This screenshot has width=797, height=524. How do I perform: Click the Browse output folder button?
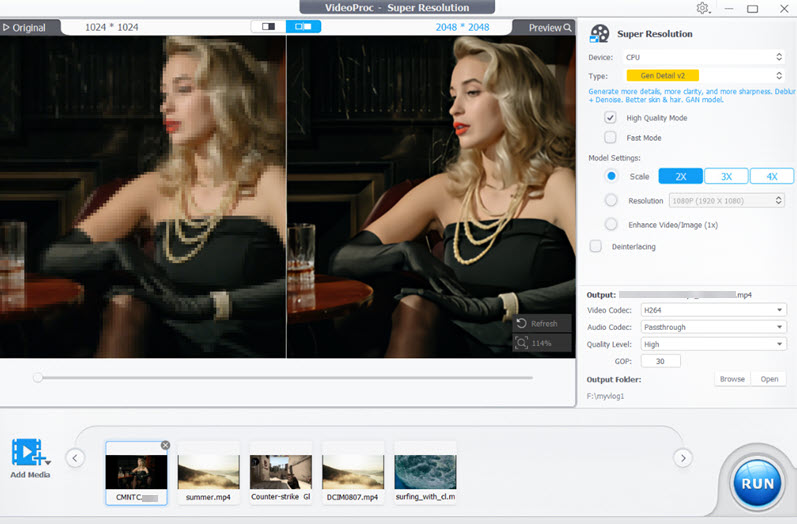[x=732, y=379]
